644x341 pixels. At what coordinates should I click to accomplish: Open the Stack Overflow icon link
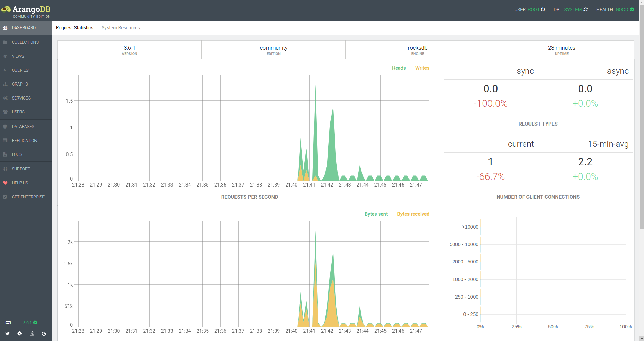[x=32, y=334]
